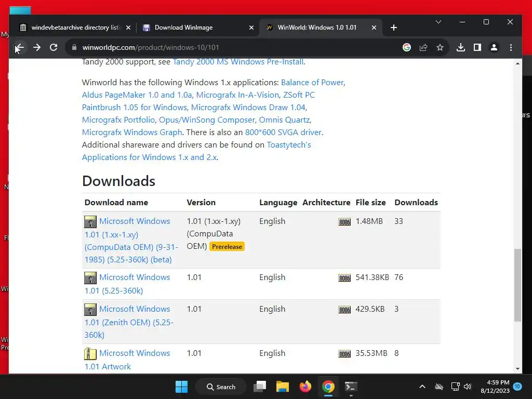Bookmark this page with the star
This screenshot has height=399, width=532.
pos(440,47)
